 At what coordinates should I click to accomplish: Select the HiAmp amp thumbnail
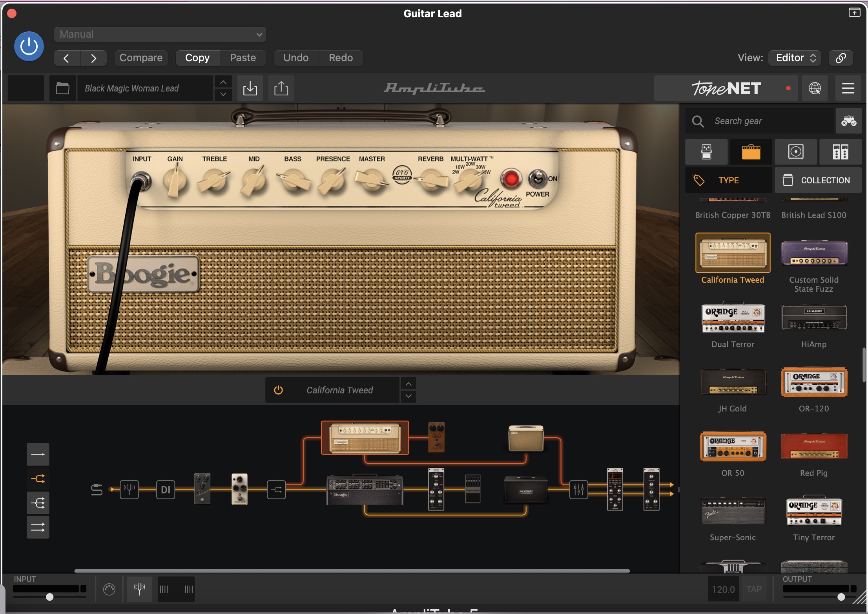click(x=814, y=318)
